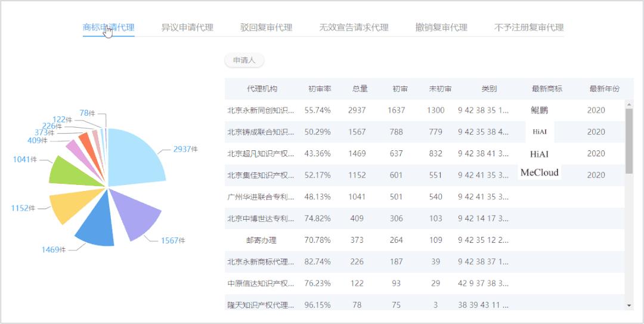
Task: Click the 74.82% approval rate cell
Action: [317, 218]
